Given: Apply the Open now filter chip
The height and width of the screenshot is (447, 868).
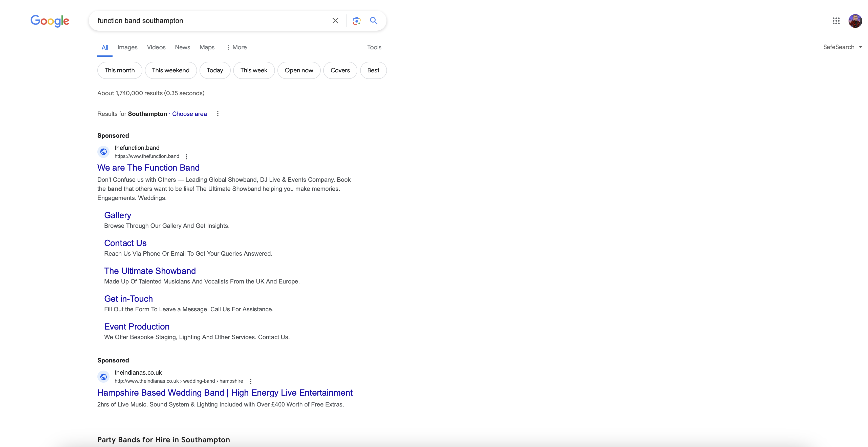Looking at the screenshot, I should [299, 70].
